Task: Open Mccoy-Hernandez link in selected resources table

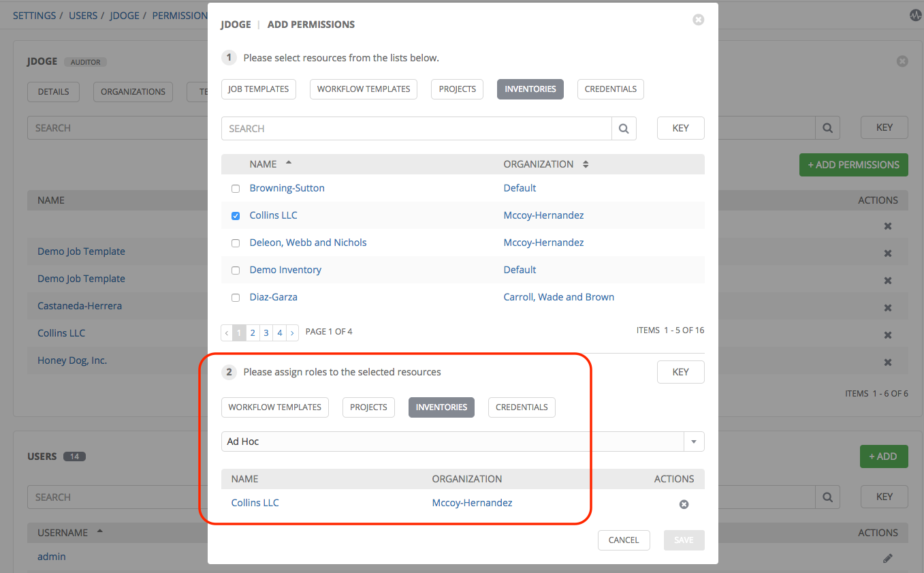Action: pos(472,503)
